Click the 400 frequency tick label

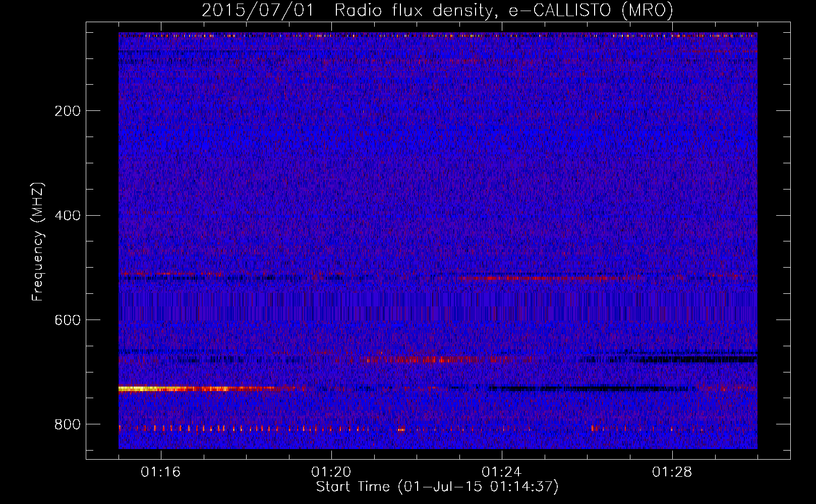tap(68, 216)
